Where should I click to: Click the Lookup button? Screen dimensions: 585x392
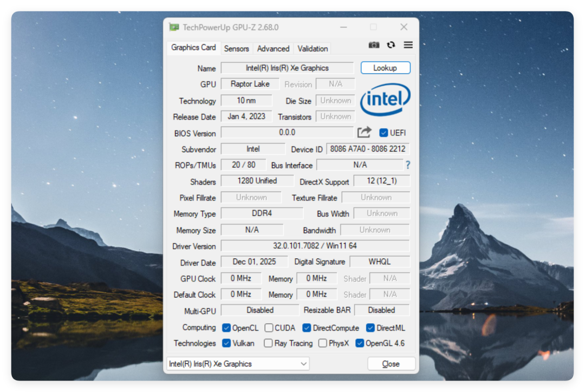[x=386, y=68]
